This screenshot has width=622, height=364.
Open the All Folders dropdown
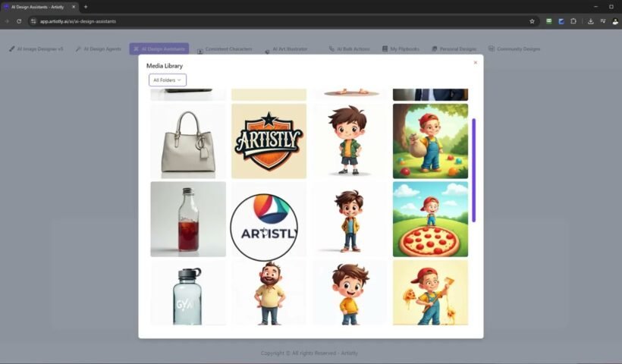click(x=168, y=80)
